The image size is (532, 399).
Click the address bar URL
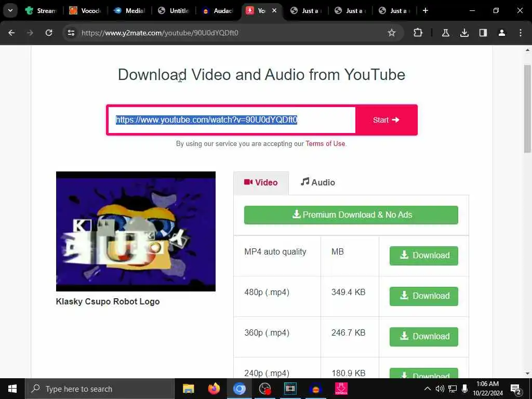click(160, 33)
